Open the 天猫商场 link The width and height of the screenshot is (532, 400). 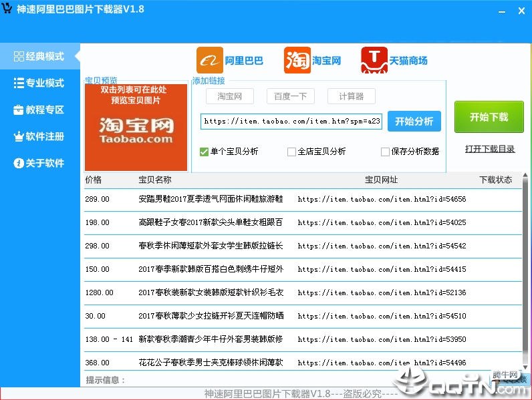click(x=408, y=61)
